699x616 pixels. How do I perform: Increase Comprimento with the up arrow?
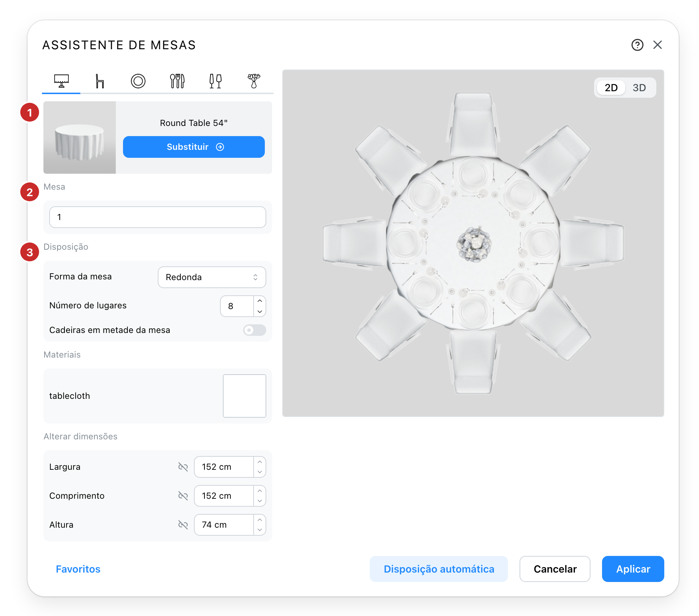pos(260,491)
